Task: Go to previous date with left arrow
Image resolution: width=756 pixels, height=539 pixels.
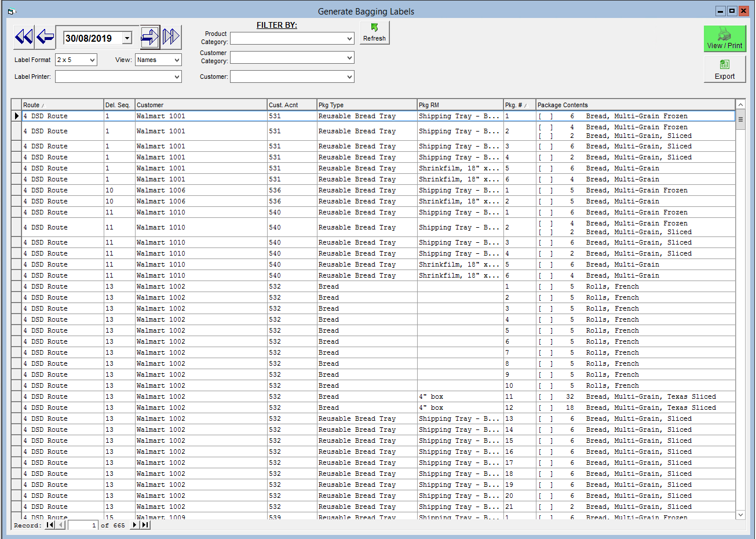Action: click(45, 37)
